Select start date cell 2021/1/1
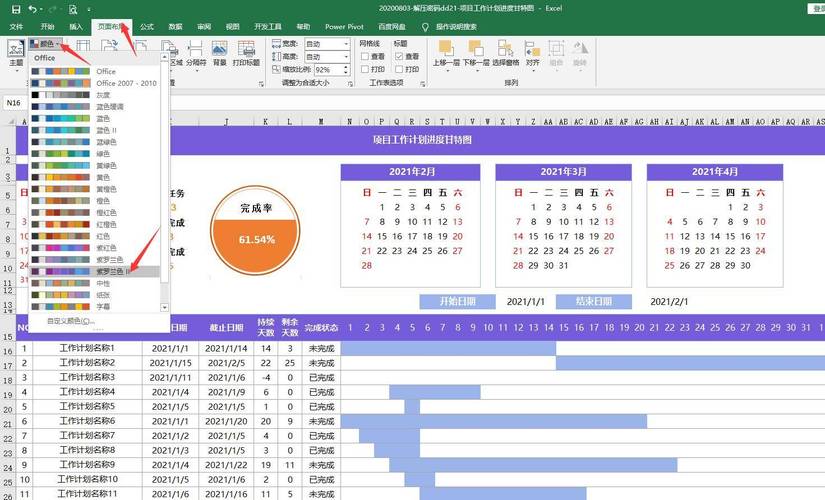Viewport: 825px width, 500px height. (526, 302)
